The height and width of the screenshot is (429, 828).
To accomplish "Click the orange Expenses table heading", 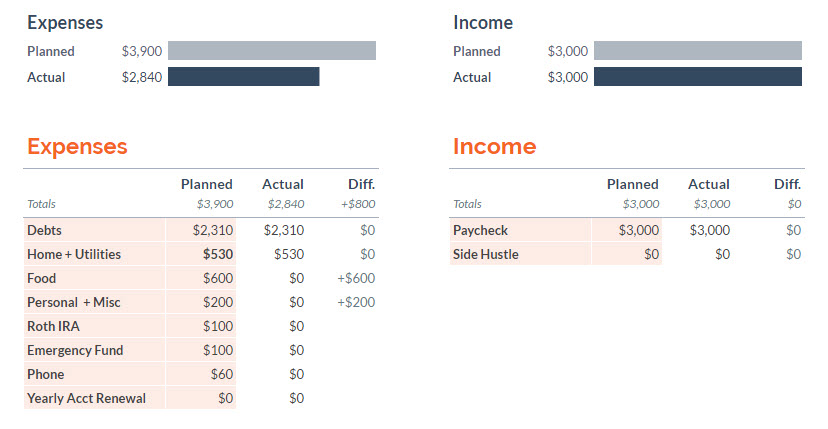I will tap(77, 147).
